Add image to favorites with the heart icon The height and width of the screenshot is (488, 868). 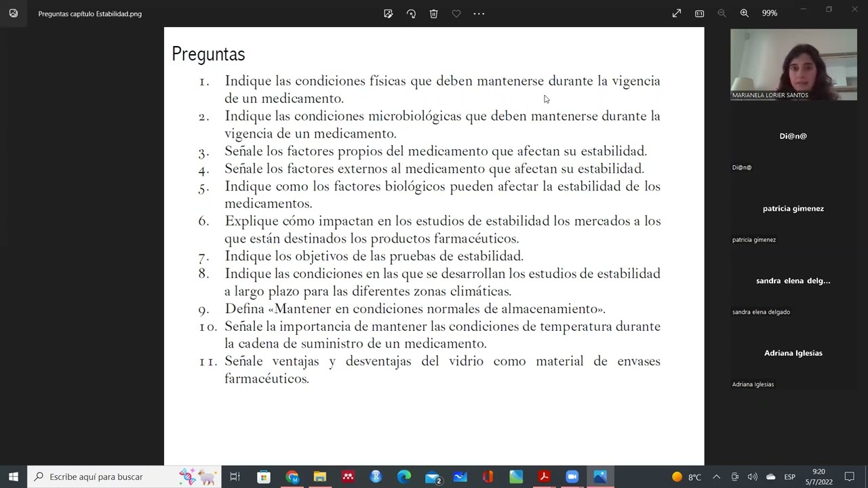[x=456, y=14]
